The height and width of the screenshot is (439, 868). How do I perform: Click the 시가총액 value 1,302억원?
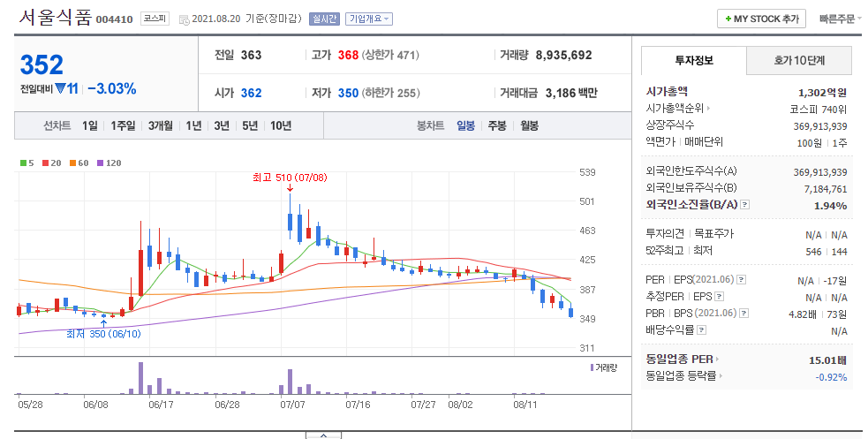(823, 93)
